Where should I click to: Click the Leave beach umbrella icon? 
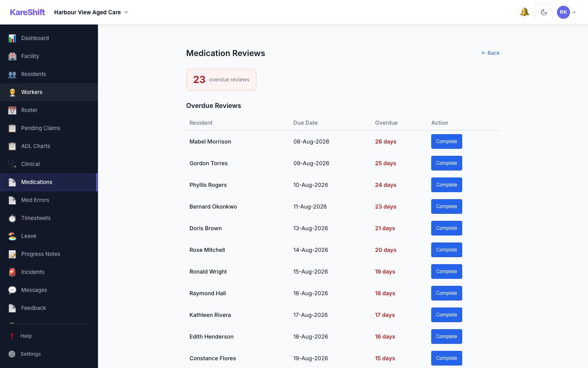coord(12,236)
